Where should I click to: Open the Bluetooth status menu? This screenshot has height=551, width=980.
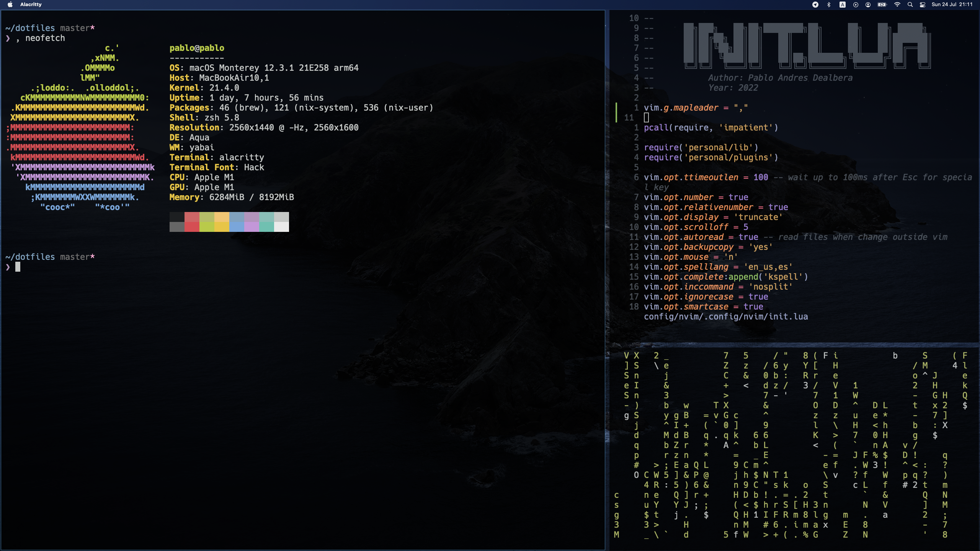(829, 5)
